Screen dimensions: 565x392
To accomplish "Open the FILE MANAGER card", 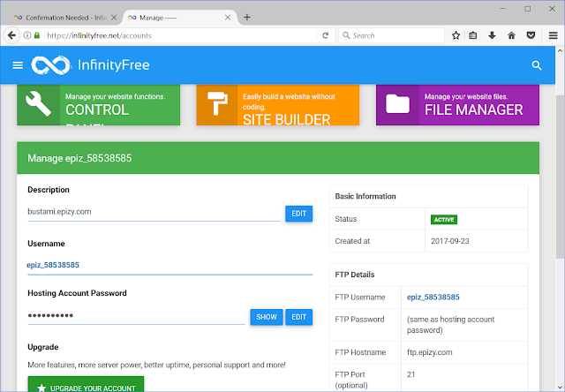I will pyautogui.click(x=457, y=105).
